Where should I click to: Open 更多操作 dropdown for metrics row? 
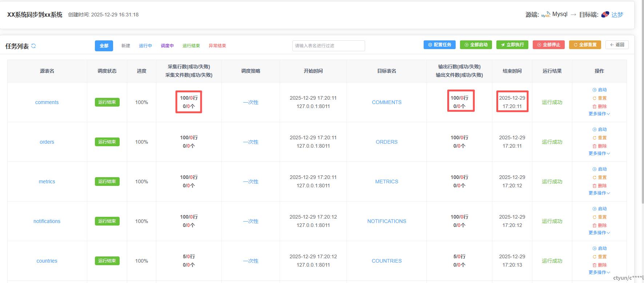599,193
